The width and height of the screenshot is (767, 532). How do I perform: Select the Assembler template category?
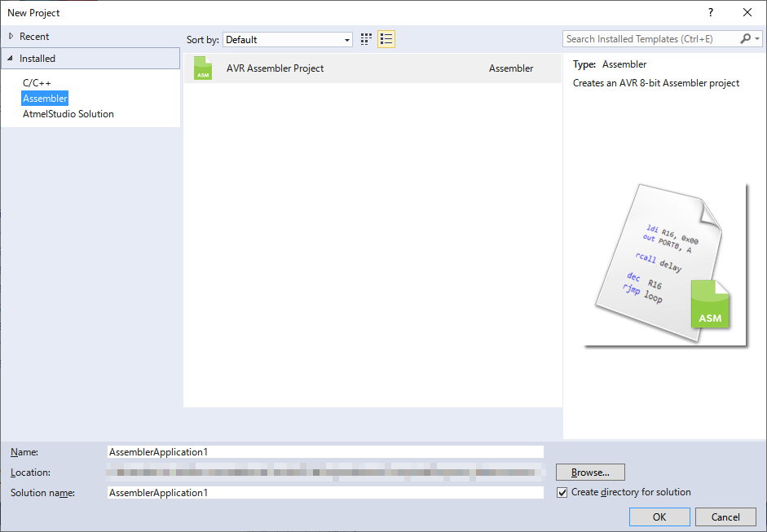click(x=45, y=99)
